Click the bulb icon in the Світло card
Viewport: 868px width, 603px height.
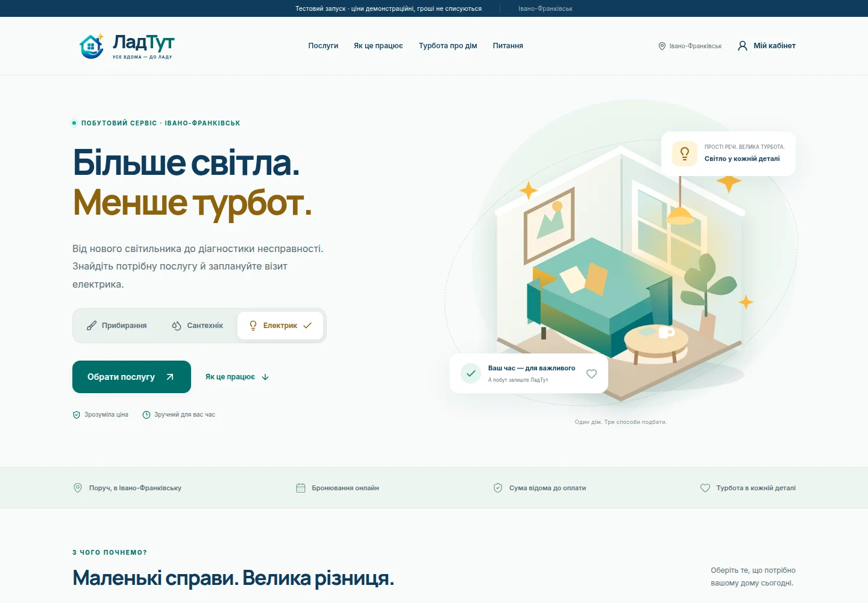tap(685, 154)
